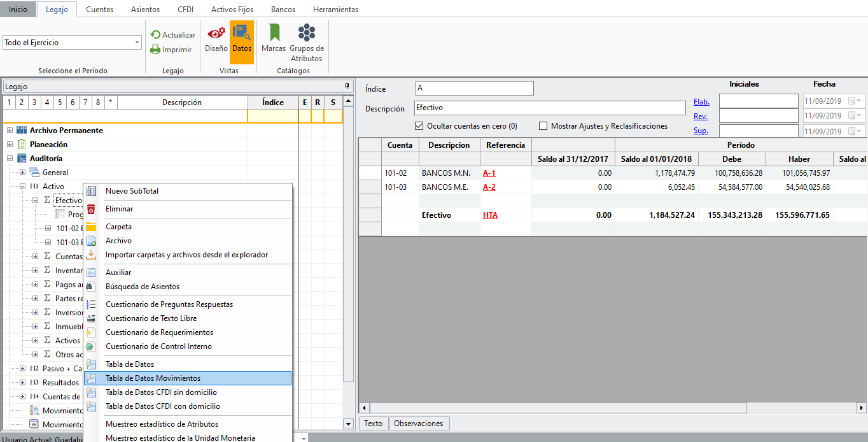868x442 pixels.
Task: Expand the Archivo Permanente tree node
Action: [x=10, y=131]
